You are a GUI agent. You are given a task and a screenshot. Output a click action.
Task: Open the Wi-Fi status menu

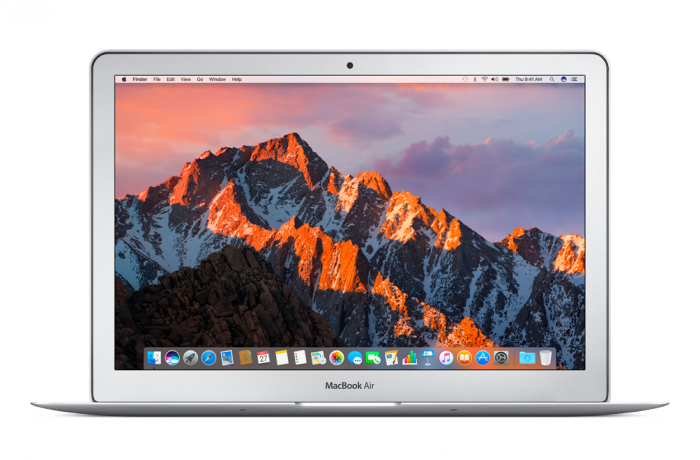pyautogui.click(x=484, y=79)
